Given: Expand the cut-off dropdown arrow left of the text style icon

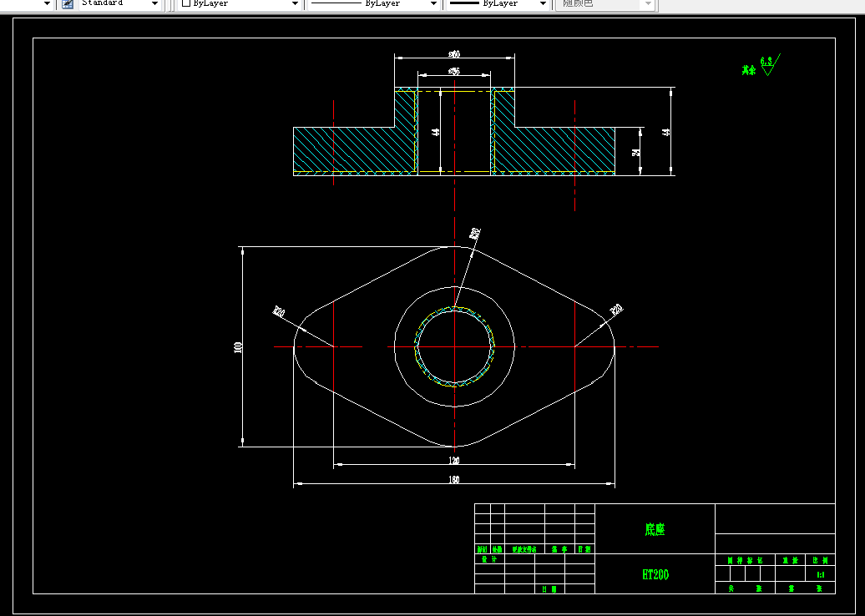Looking at the screenshot, I should tap(47, 4).
